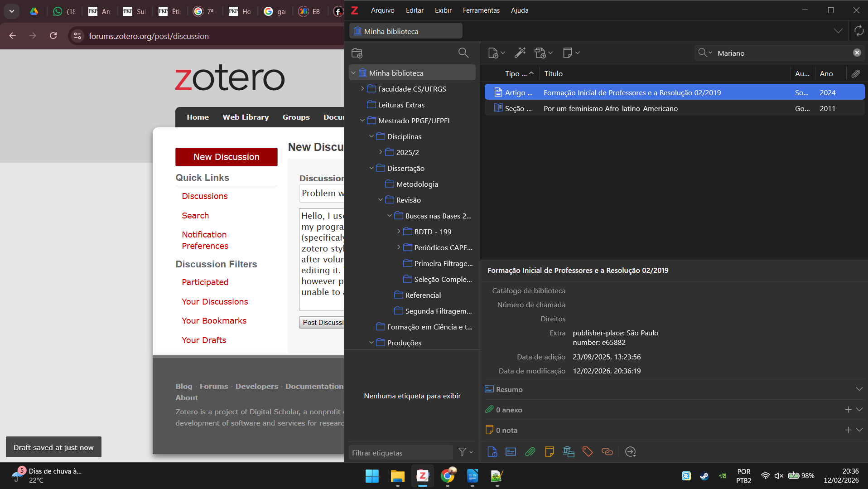
Task: Open the Arquivo menu
Action: [x=382, y=10]
